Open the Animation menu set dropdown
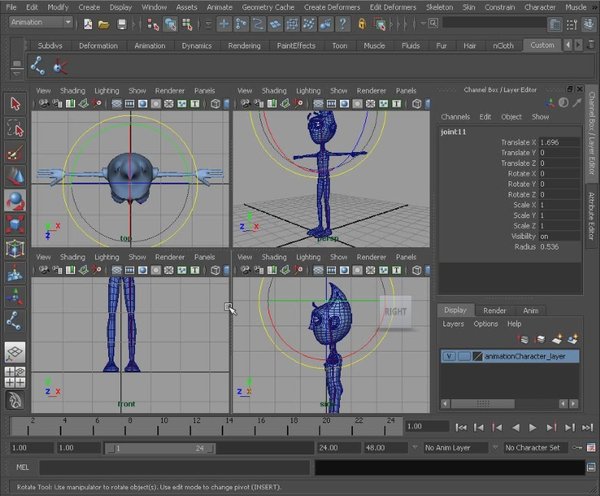The image size is (600, 496). click(41, 23)
